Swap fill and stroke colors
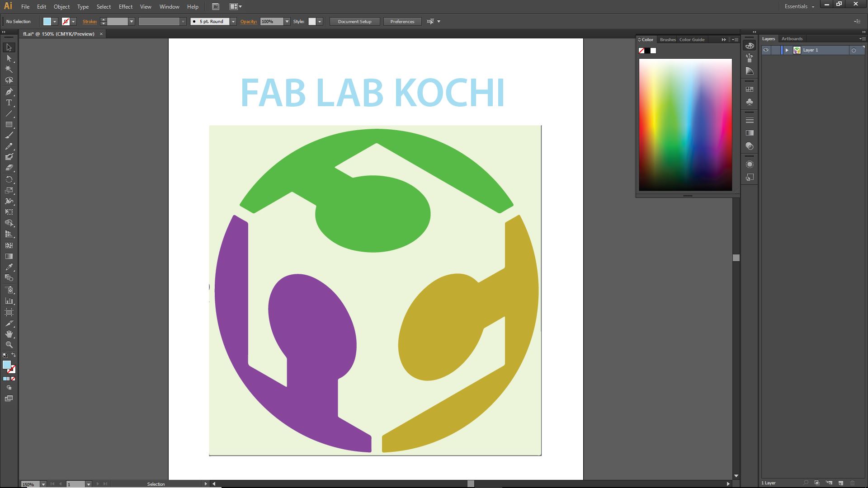 14,355
